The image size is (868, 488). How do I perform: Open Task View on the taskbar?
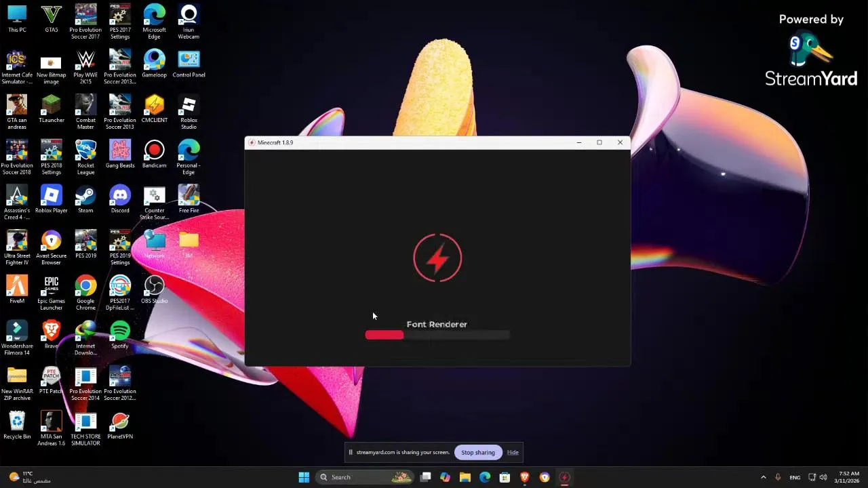[426, 477]
